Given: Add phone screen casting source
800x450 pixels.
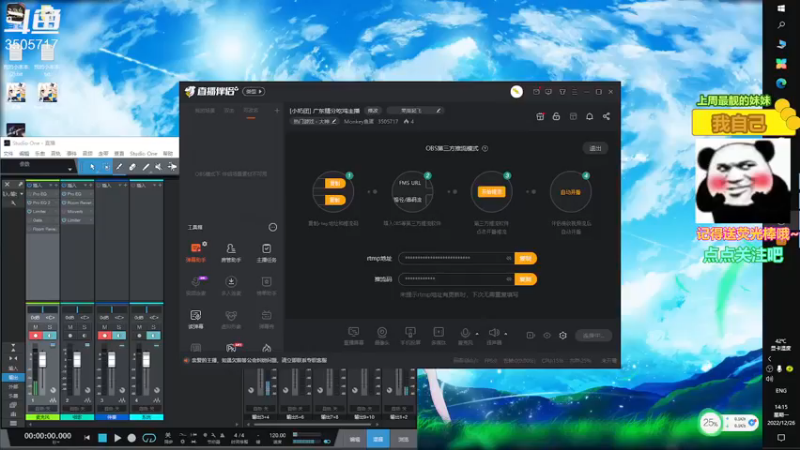Looking at the screenshot, I should click(x=410, y=336).
